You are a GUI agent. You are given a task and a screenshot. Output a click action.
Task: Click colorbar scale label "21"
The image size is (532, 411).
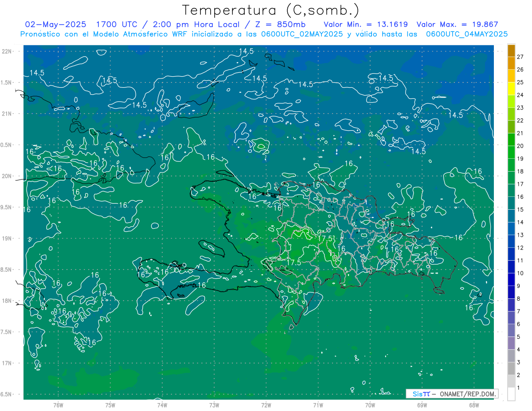pos(520,133)
